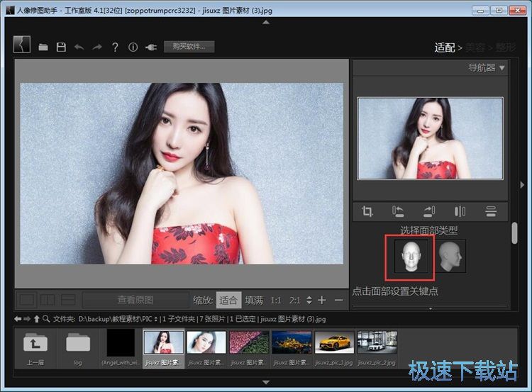Click the navigator preview thumbnail

(431, 138)
